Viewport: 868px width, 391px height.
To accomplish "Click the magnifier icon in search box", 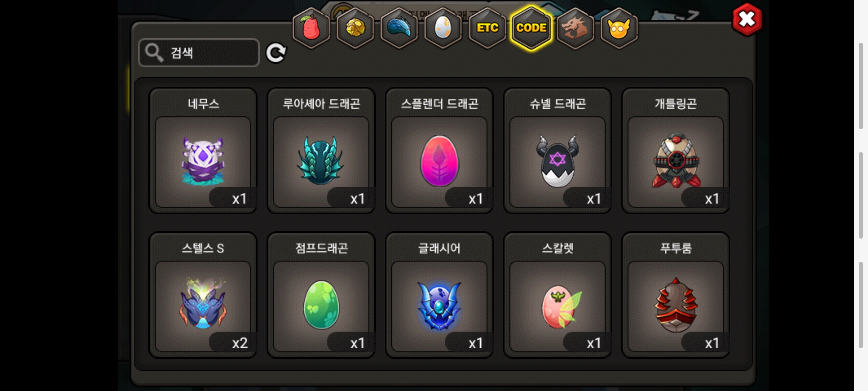I will click(154, 53).
